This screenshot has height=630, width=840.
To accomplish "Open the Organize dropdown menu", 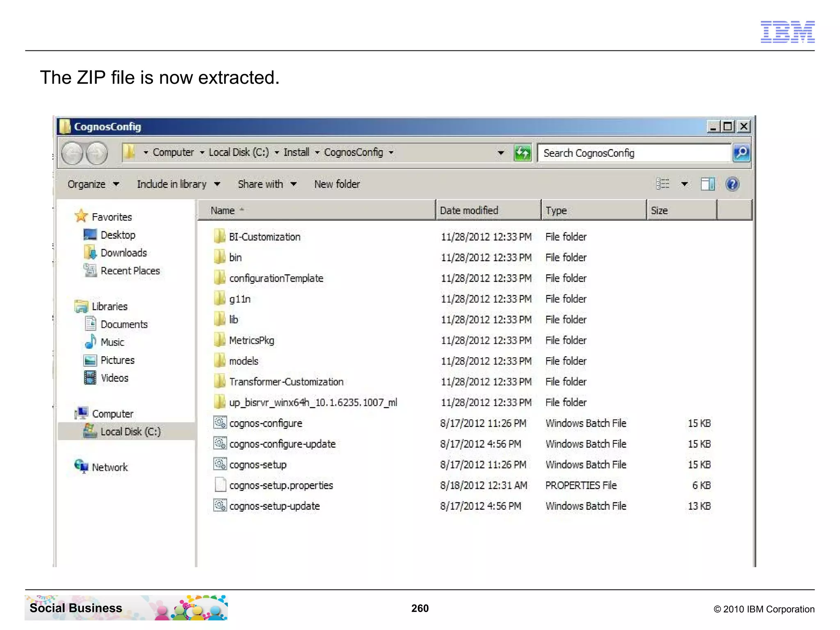I will pos(93,184).
